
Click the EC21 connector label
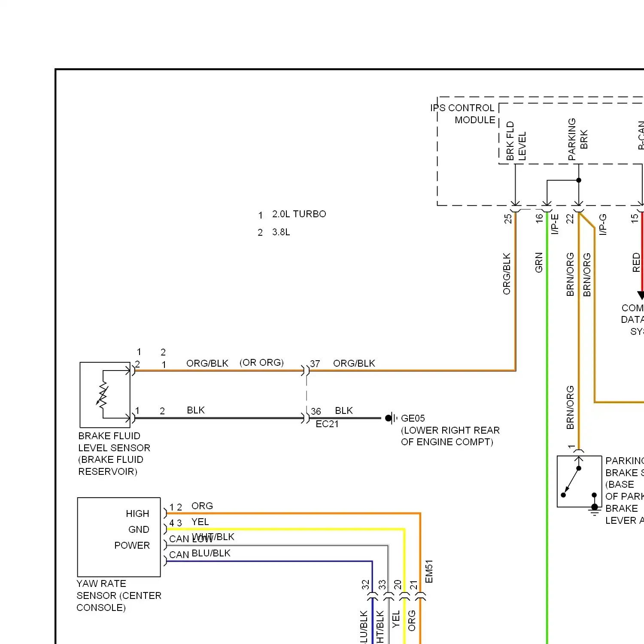[x=327, y=424]
